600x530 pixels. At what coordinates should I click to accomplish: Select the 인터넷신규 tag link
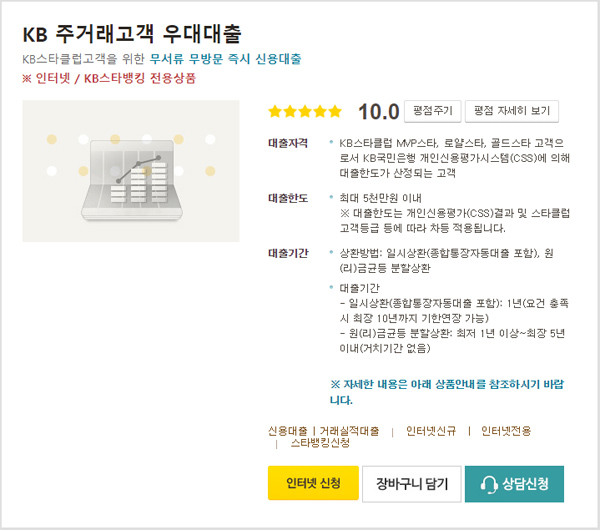(x=431, y=431)
